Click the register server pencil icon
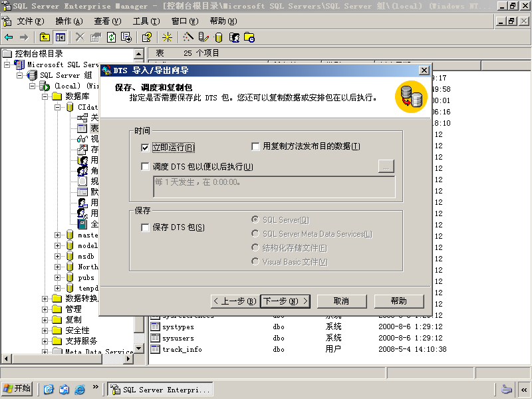532x399 pixels. 203,37
